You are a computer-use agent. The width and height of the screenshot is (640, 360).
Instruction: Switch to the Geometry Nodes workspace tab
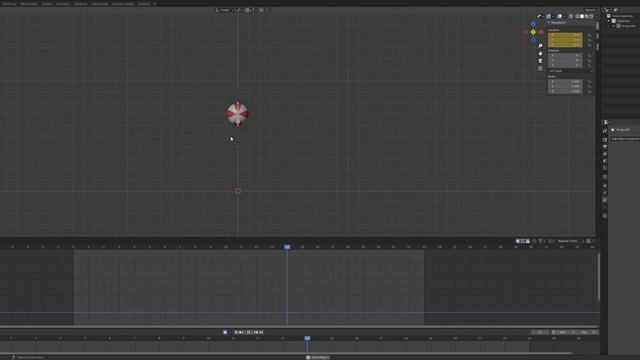[x=123, y=4]
